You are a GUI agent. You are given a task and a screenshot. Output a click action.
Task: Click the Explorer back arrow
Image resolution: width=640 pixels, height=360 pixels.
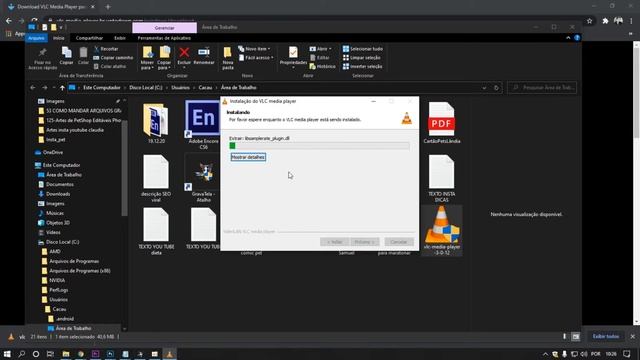point(33,87)
